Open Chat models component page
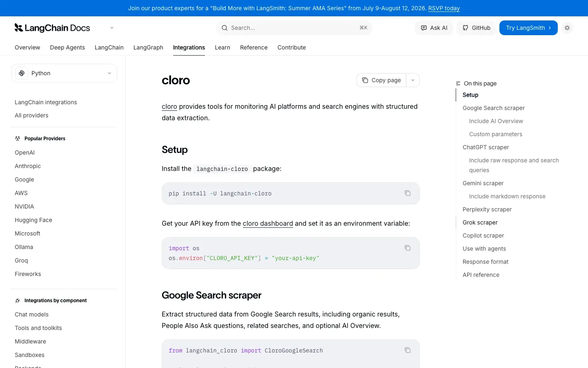 pos(31,314)
